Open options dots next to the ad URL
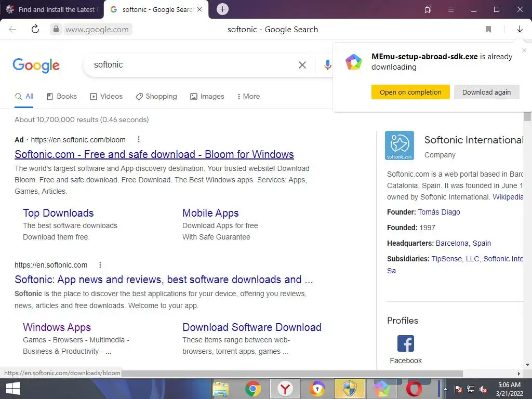This screenshot has height=399, width=532. point(138,139)
